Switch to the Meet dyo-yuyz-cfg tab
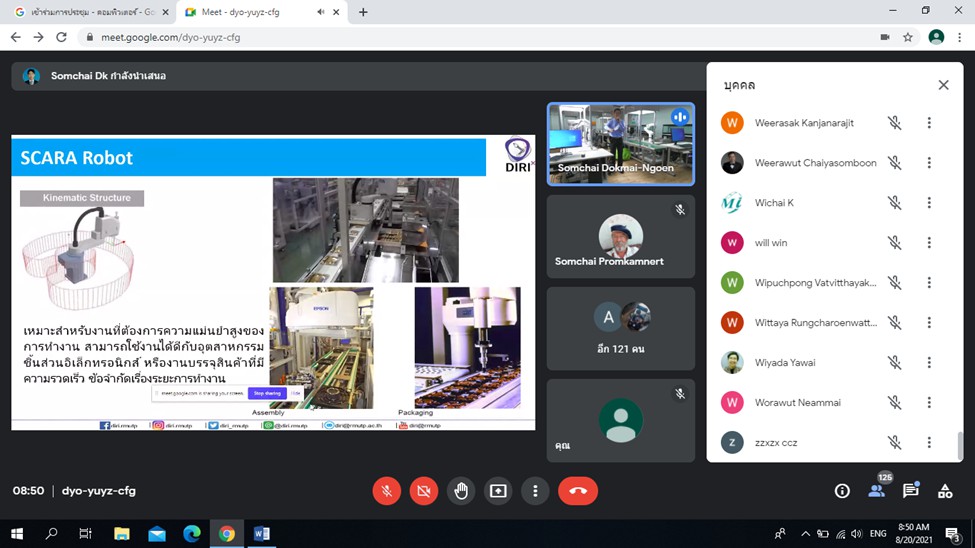This screenshot has width=975, height=548. [250, 12]
